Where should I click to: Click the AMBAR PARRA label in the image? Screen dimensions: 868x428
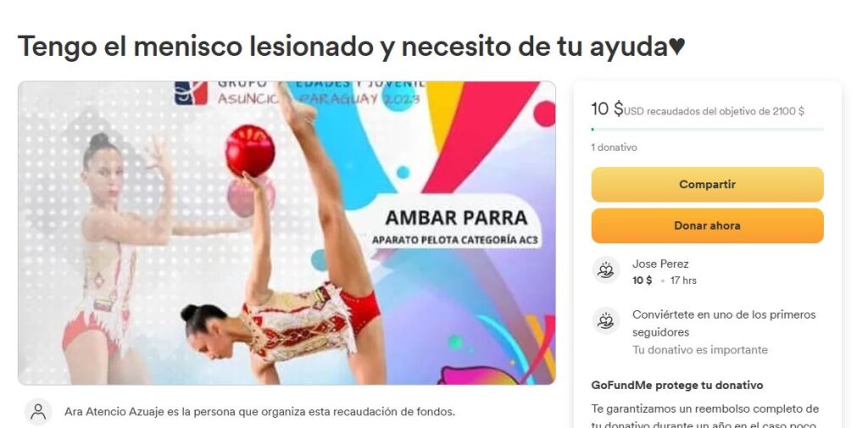point(456,218)
